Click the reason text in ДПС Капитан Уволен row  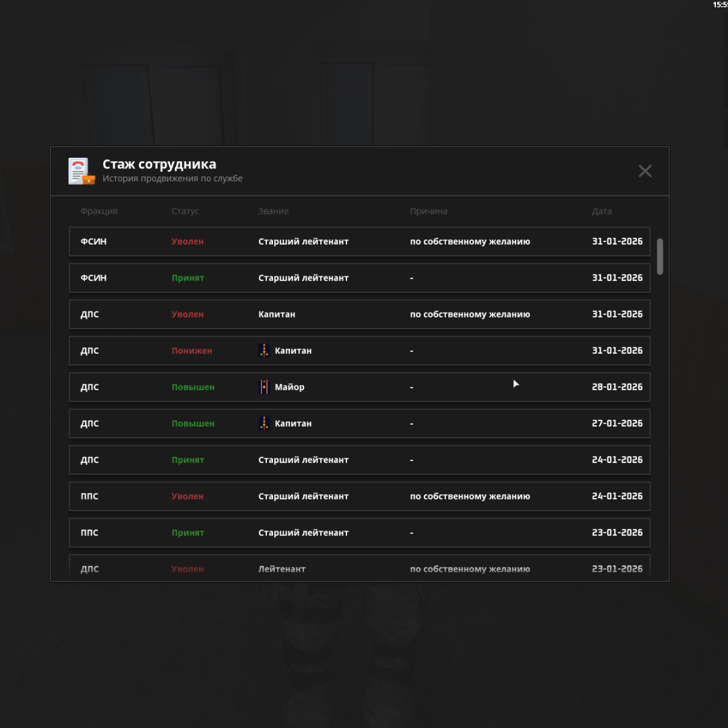470,314
